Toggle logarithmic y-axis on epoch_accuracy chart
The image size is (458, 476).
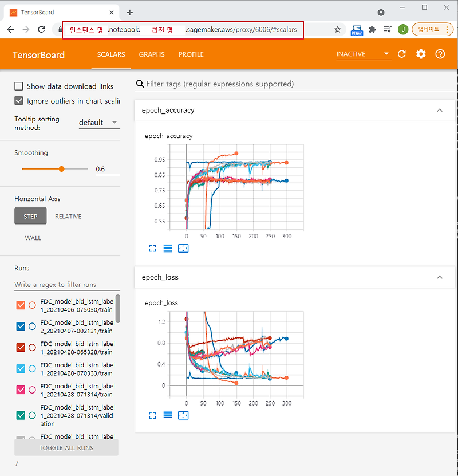click(168, 248)
